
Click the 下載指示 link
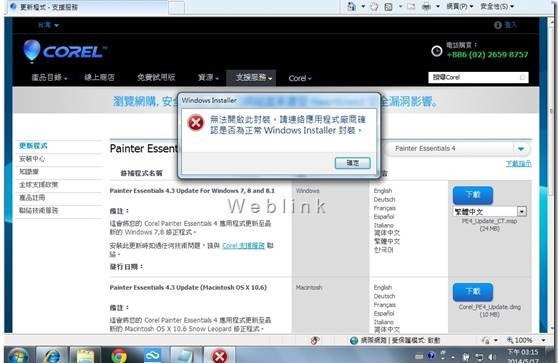[518, 164]
